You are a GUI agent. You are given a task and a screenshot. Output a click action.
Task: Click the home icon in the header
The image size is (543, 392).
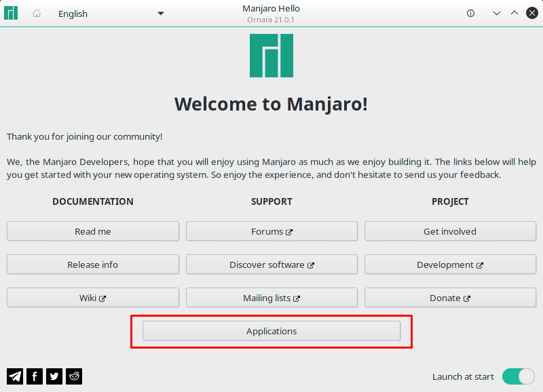37,12
